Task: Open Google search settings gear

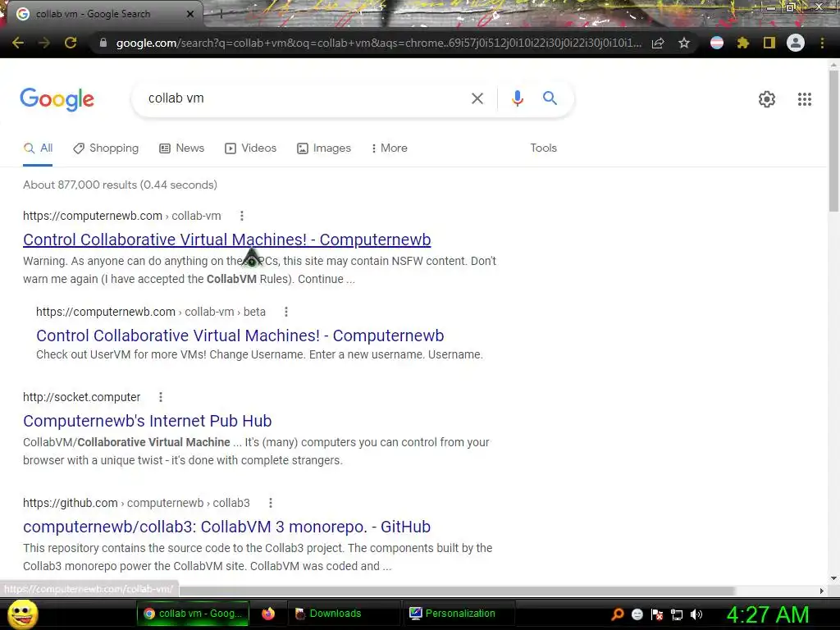Action: (767, 99)
